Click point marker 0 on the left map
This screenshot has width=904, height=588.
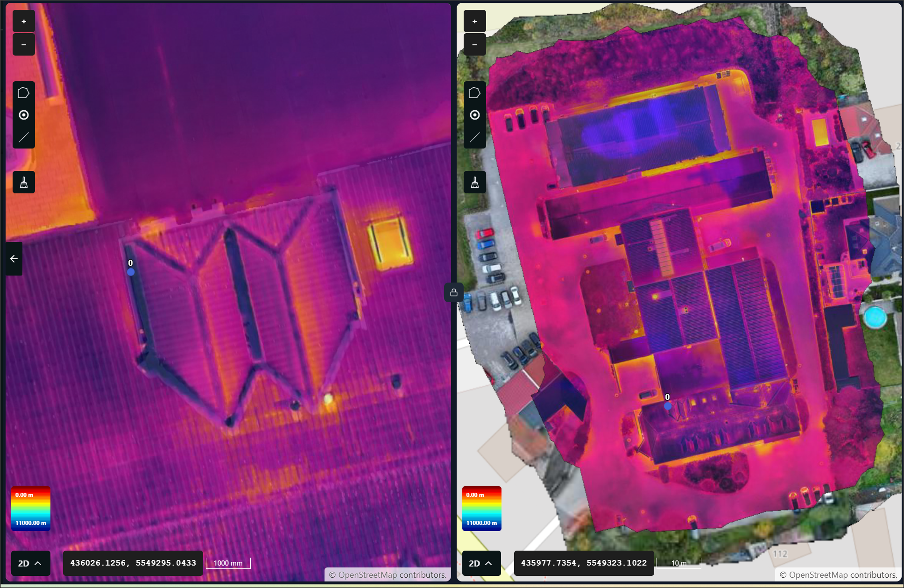[131, 272]
